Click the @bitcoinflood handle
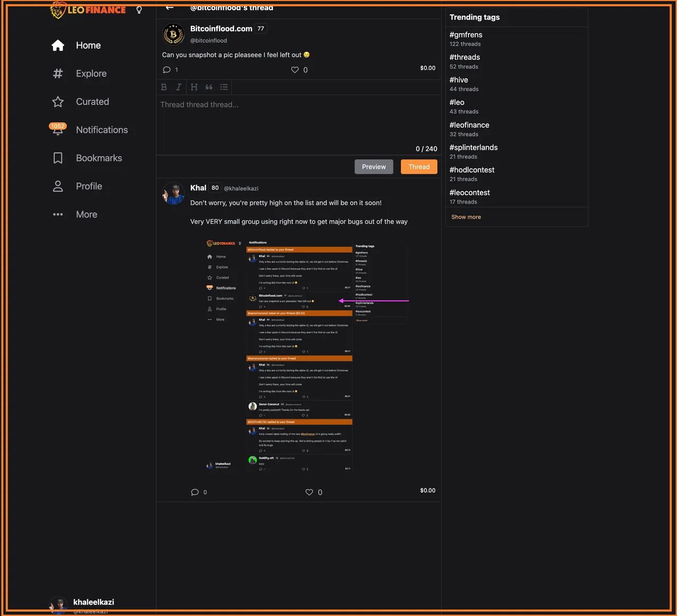 208,41
